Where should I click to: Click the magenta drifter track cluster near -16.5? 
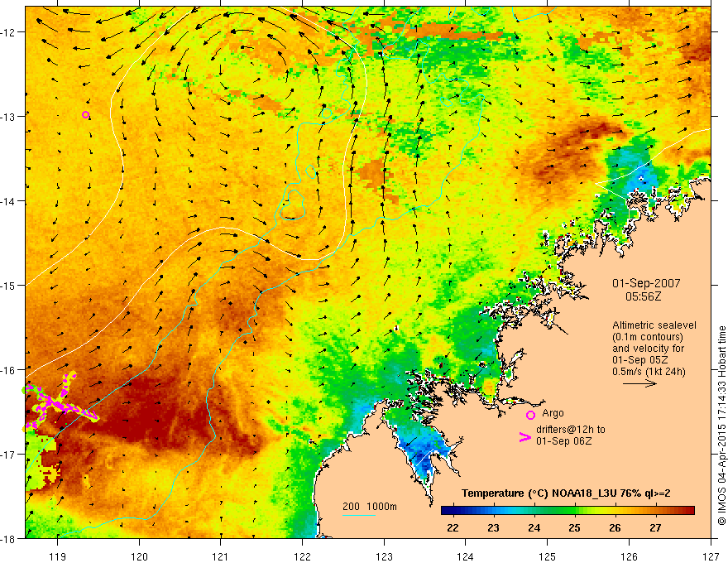tap(60, 402)
